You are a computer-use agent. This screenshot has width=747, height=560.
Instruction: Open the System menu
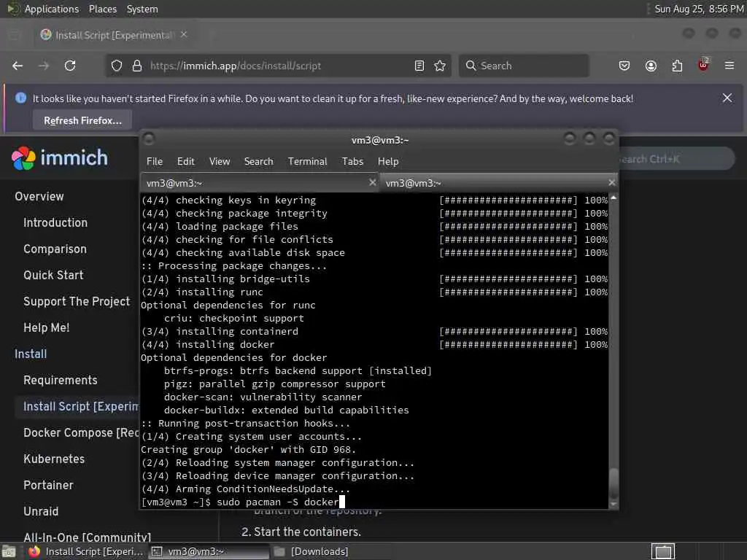click(x=142, y=9)
